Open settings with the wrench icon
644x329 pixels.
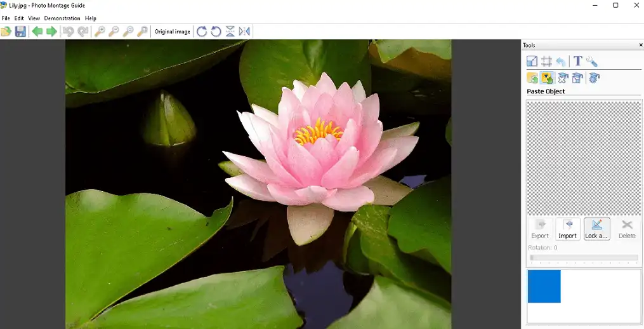click(591, 62)
